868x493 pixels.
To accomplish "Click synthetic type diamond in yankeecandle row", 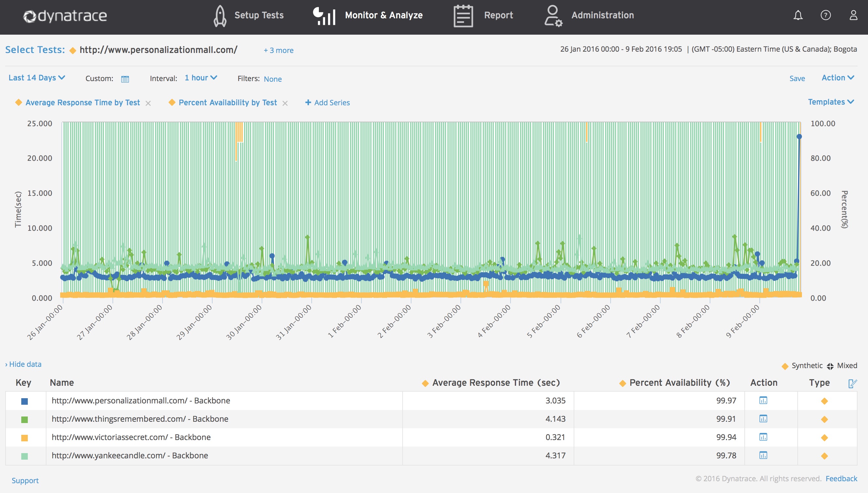I will pos(825,456).
